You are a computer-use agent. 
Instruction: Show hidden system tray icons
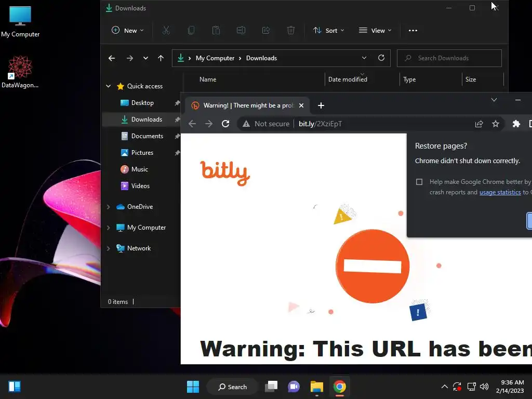tap(445, 387)
